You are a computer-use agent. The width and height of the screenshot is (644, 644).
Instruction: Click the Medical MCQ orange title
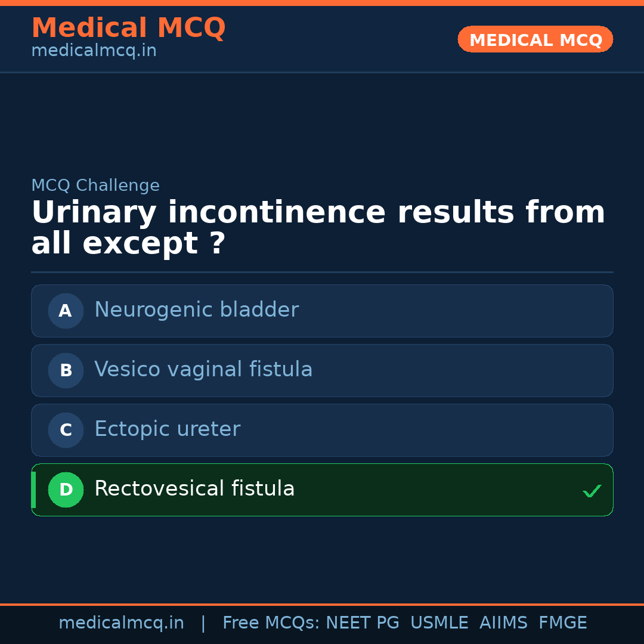pyautogui.click(x=128, y=28)
